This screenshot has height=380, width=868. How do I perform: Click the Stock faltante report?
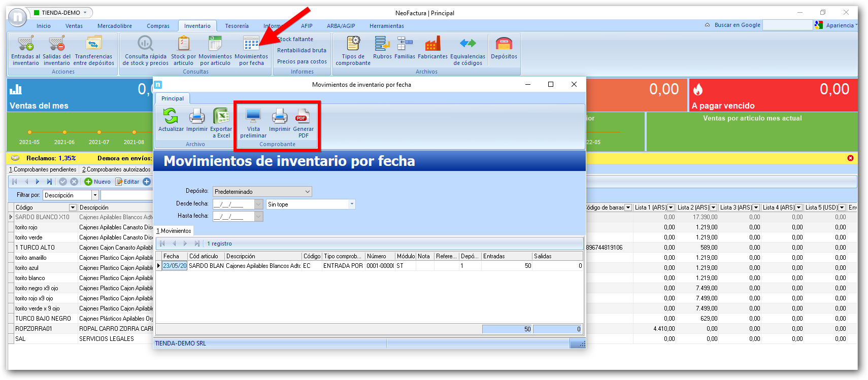tap(295, 39)
